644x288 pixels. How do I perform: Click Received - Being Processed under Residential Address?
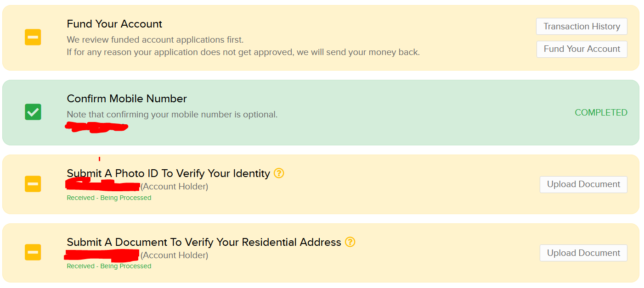109,266
